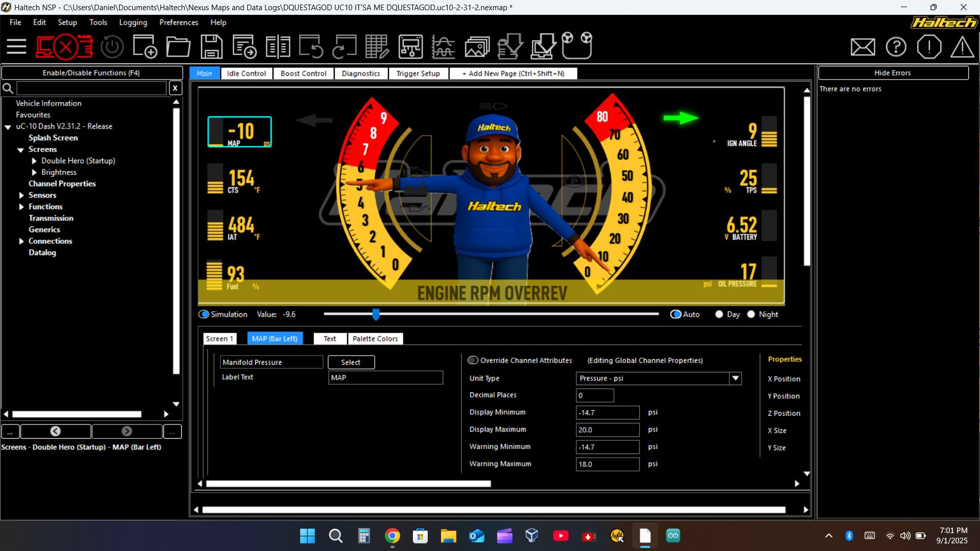Select the Night display mode

coord(751,314)
